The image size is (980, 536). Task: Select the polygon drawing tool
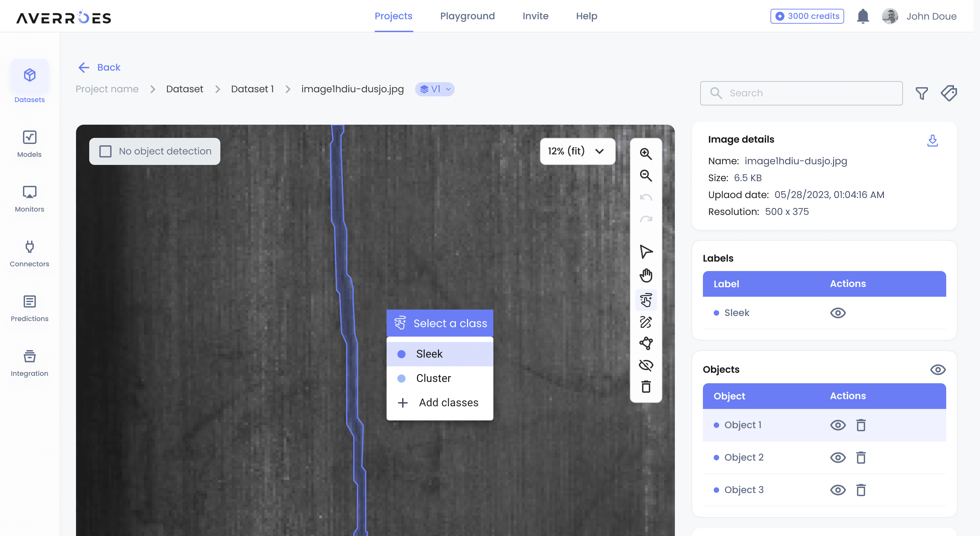pos(645,343)
